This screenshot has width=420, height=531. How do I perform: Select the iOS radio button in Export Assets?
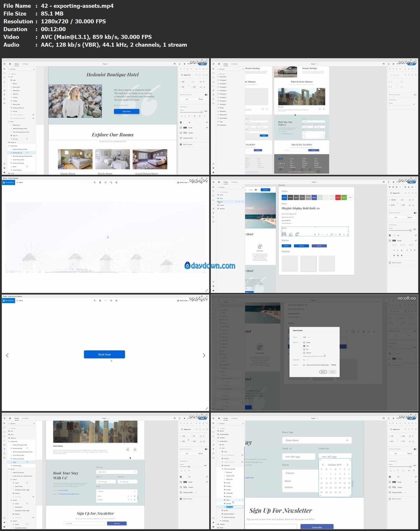pos(304,349)
